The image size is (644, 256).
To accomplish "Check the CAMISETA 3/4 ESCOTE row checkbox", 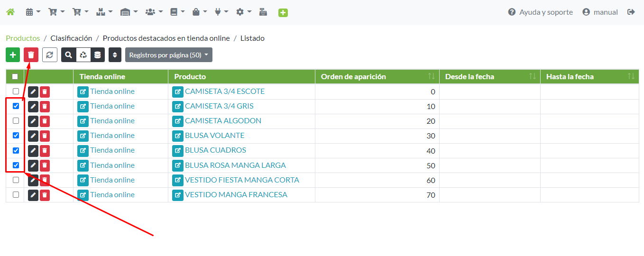I will 16,91.
